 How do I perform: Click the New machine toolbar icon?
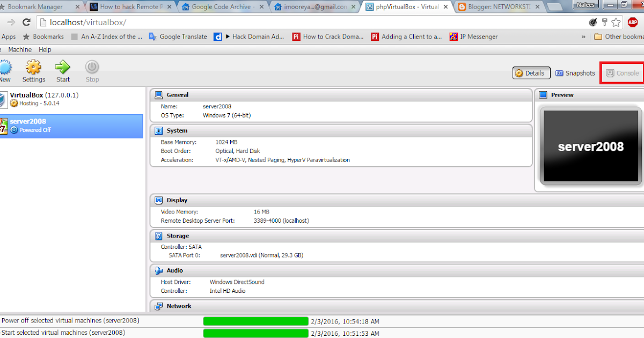click(x=5, y=71)
